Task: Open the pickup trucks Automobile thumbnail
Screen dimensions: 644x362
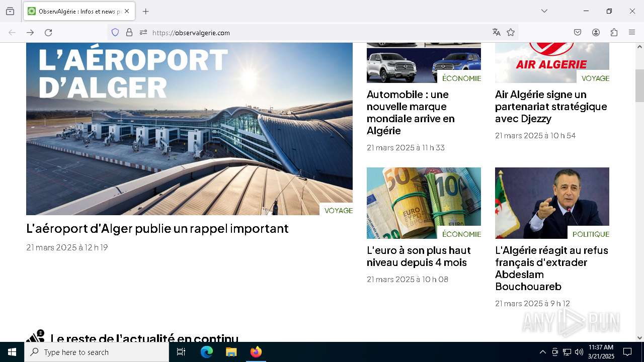Action: click(x=424, y=63)
